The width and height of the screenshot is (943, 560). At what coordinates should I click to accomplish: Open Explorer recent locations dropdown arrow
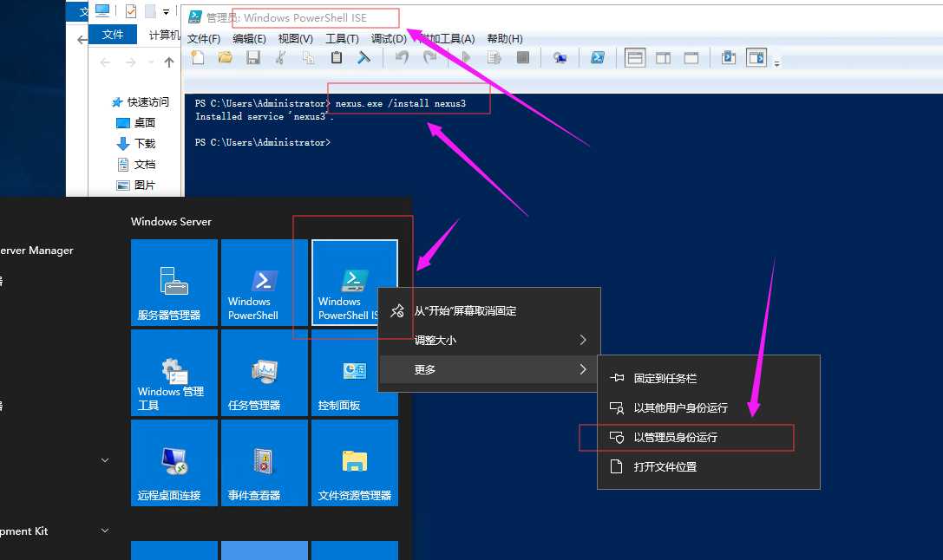(150, 62)
